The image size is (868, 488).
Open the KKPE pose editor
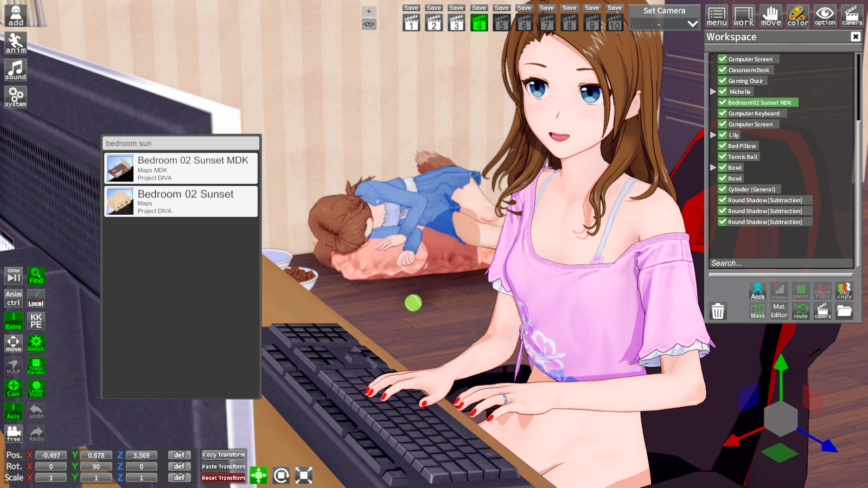pos(36,321)
